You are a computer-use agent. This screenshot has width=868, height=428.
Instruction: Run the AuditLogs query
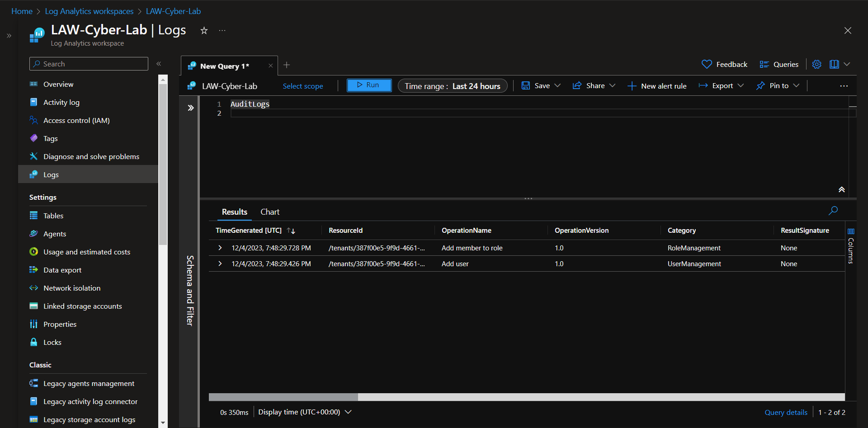pos(369,85)
